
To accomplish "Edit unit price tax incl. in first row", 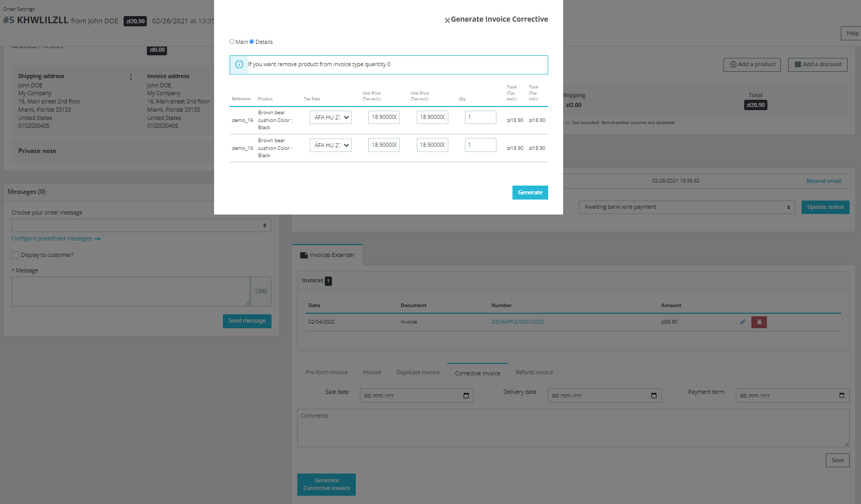I will click(432, 117).
